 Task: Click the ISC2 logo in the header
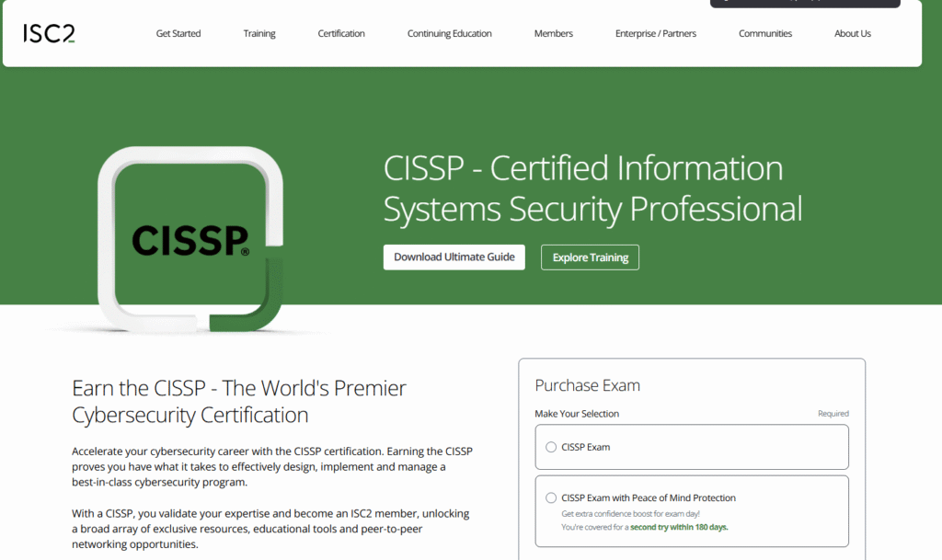click(x=49, y=34)
